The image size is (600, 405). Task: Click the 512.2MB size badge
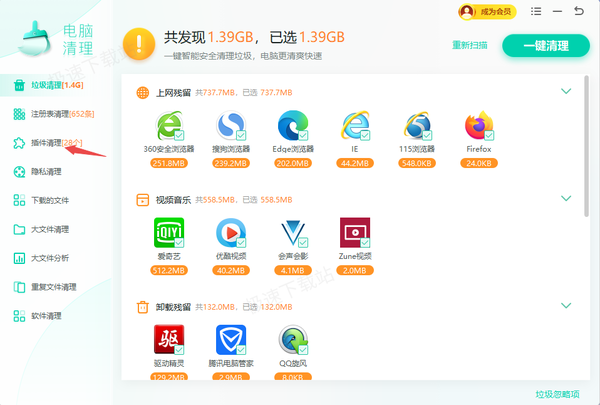point(169,271)
